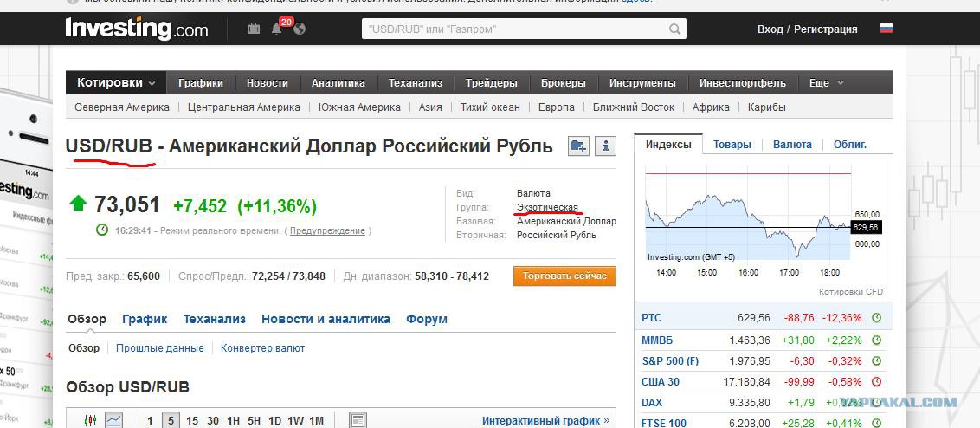Select Северная Америка region
The width and height of the screenshot is (980, 428).
pos(122,107)
